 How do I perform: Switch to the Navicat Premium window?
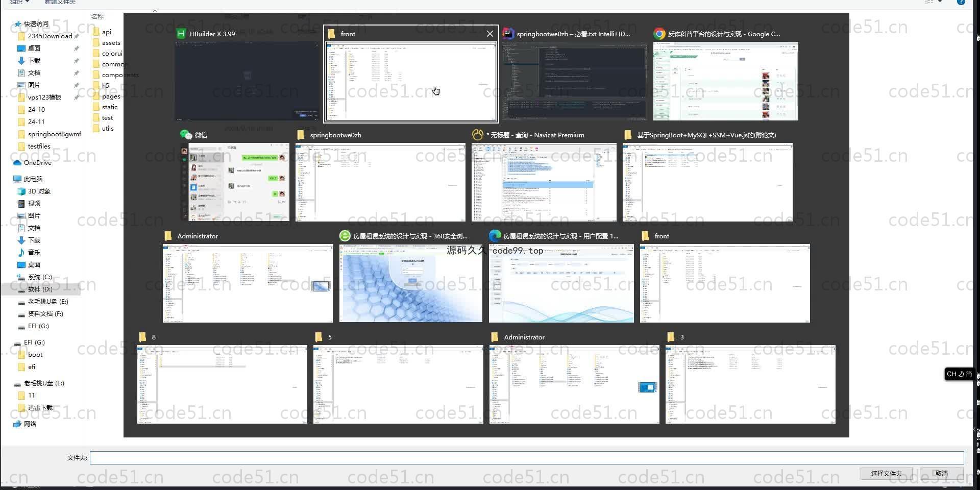(544, 182)
